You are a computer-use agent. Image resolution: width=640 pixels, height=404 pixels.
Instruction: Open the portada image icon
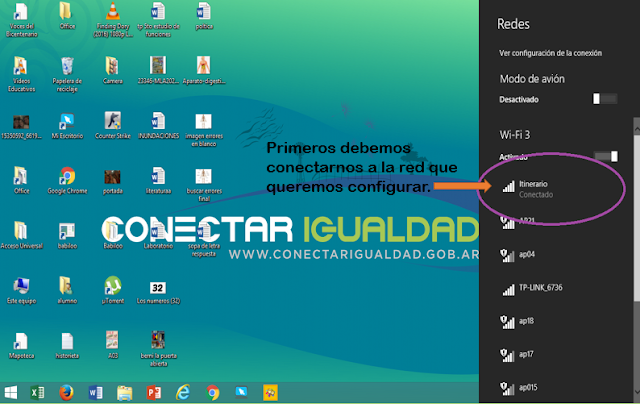[113, 182]
